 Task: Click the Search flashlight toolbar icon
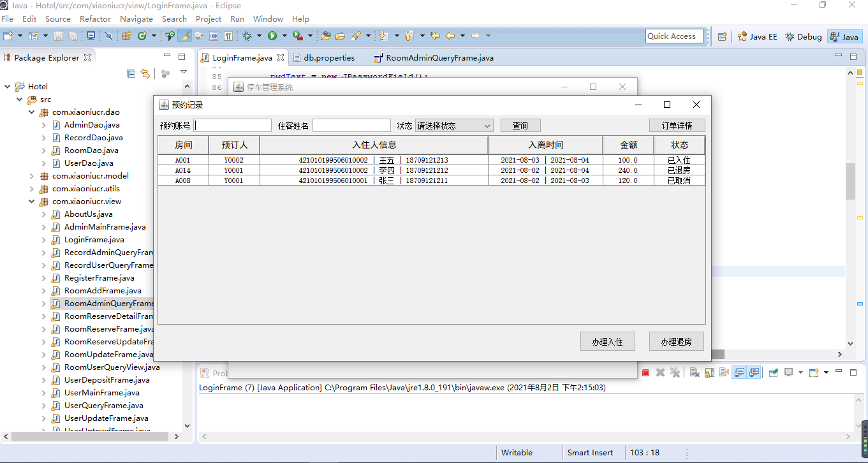[x=356, y=36]
